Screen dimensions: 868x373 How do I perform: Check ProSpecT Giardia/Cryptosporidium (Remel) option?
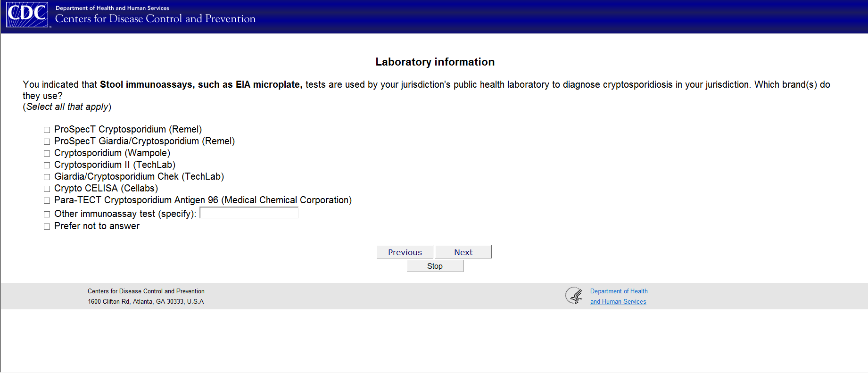pos(47,141)
